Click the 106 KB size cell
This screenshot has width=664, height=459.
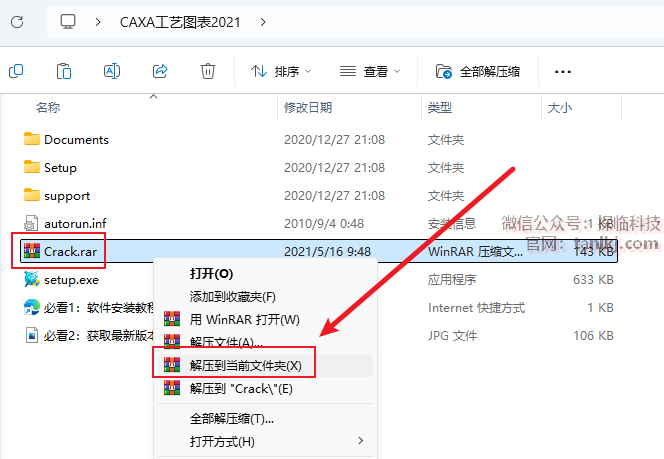593,335
